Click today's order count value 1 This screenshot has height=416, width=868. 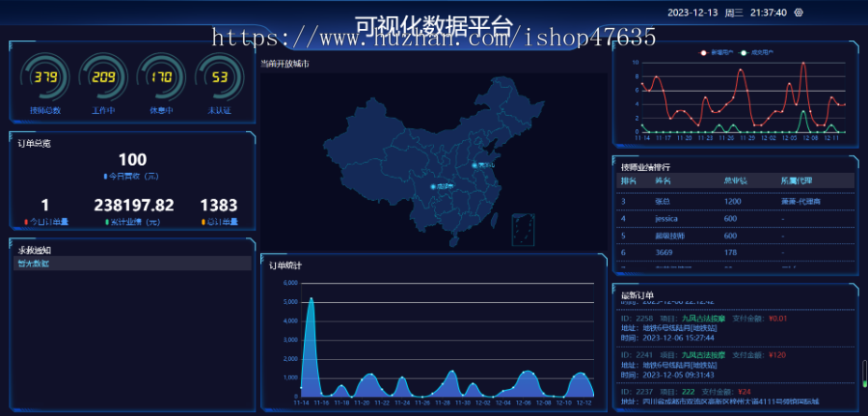[x=44, y=206]
